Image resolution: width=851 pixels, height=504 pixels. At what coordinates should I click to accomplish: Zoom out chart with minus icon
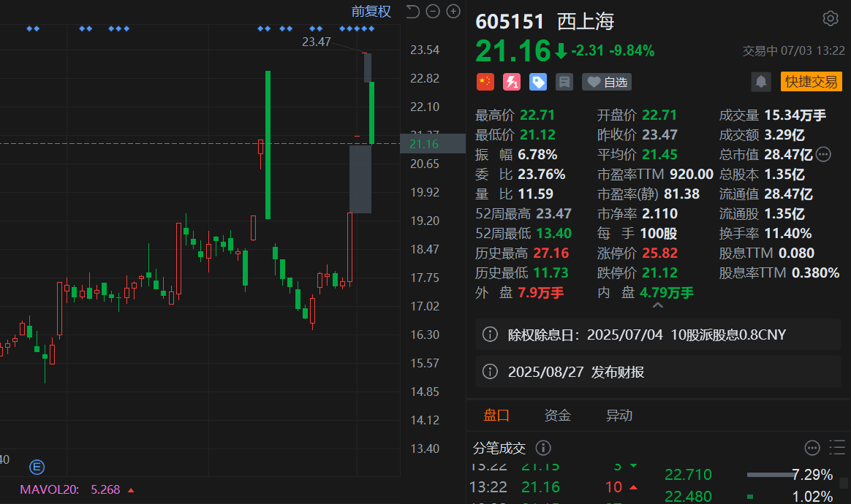point(433,12)
